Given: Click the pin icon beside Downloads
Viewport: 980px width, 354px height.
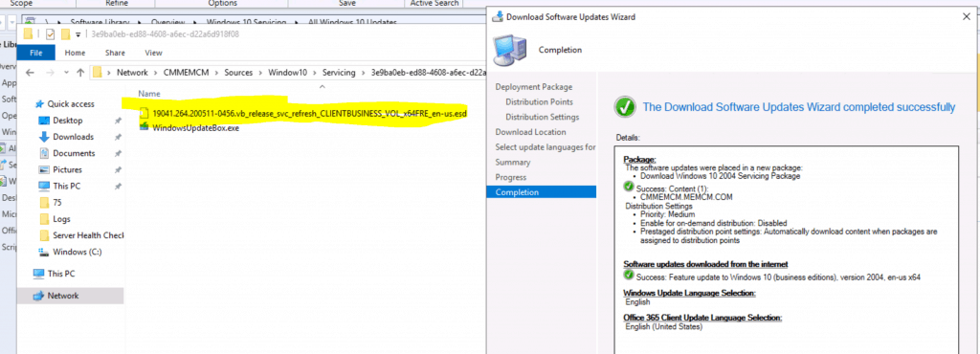Looking at the screenshot, I should click(x=118, y=137).
